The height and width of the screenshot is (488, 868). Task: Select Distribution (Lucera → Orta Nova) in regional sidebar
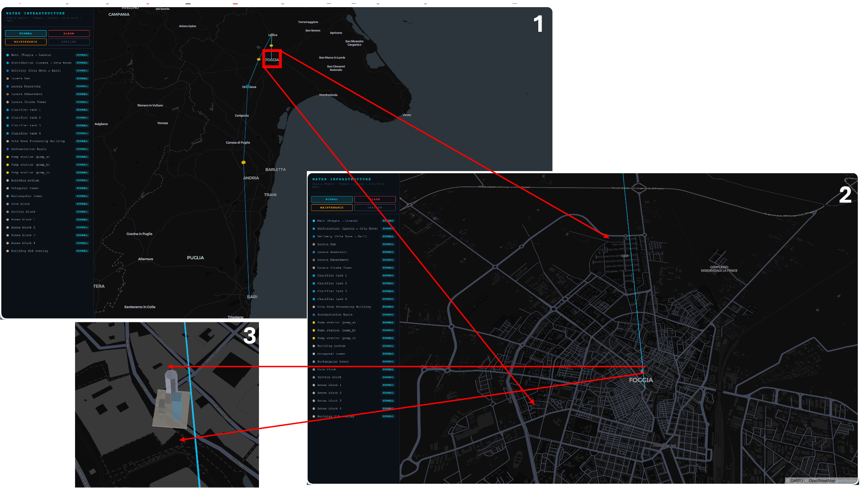[47, 63]
